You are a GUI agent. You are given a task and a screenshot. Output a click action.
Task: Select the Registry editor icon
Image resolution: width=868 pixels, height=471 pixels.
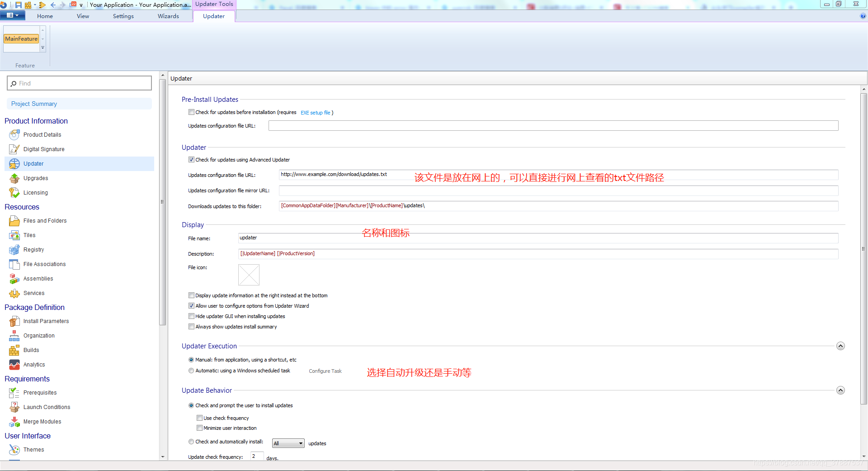click(x=14, y=249)
